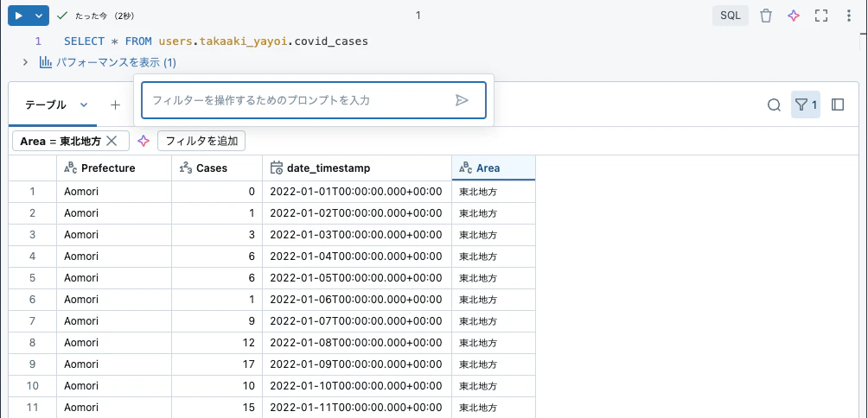The height and width of the screenshot is (418, 868).
Task: Click timestamp 2022-01-10T00:00:00.000+00:00 cell
Action: (357, 385)
